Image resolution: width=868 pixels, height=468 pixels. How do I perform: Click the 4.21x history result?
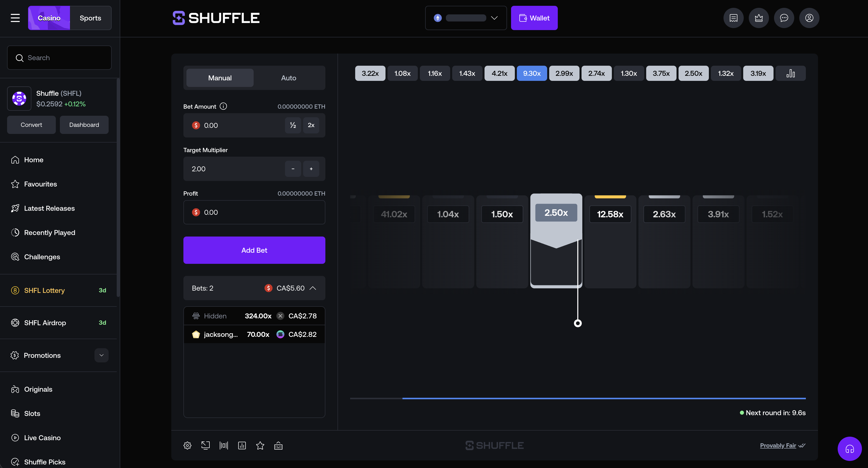coord(499,73)
